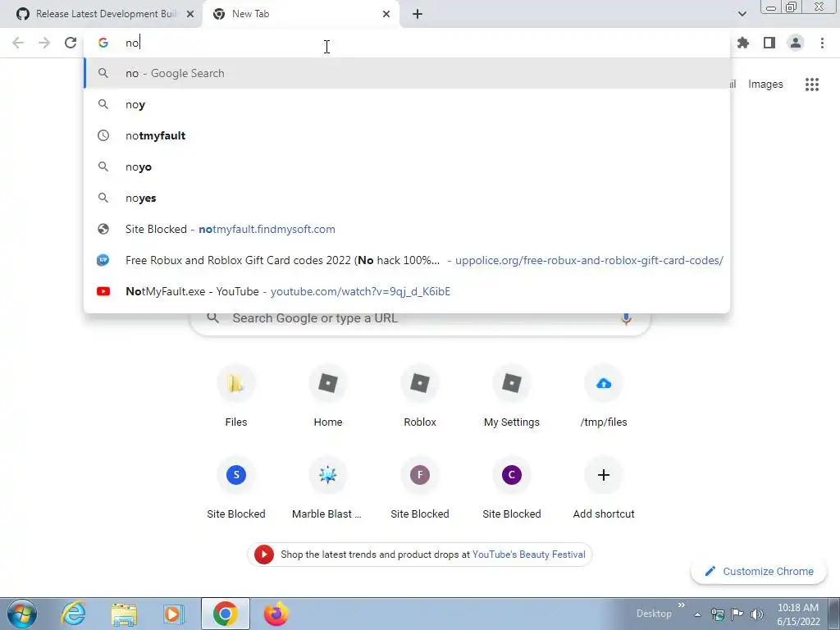Click the volume speaker tray icon

pyautogui.click(x=756, y=614)
